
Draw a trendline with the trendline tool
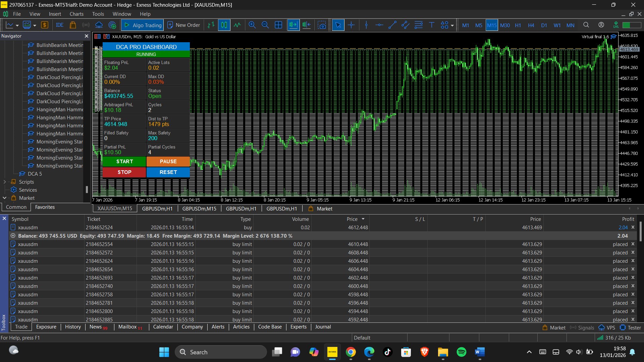click(x=392, y=25)
